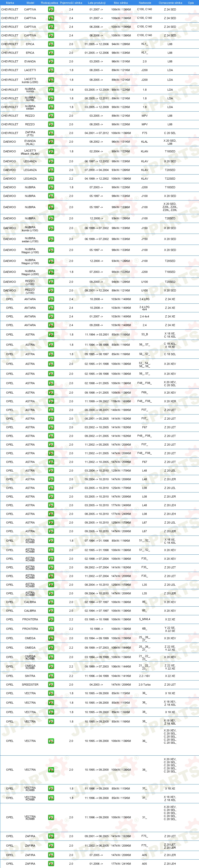Viewport: 199px width, 868px height.
Task: Click fuel icon for Opel Antara 2.4 4x4
Action: coord(51,317)
